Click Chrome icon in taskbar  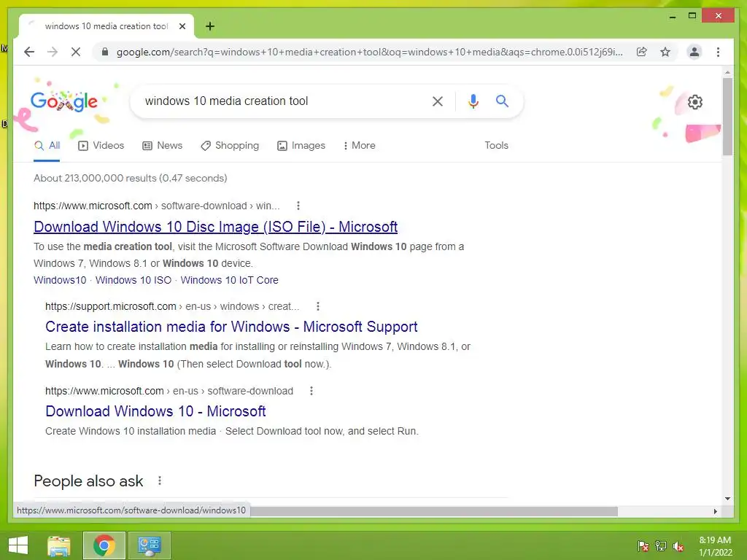click(x=104, y=545)
